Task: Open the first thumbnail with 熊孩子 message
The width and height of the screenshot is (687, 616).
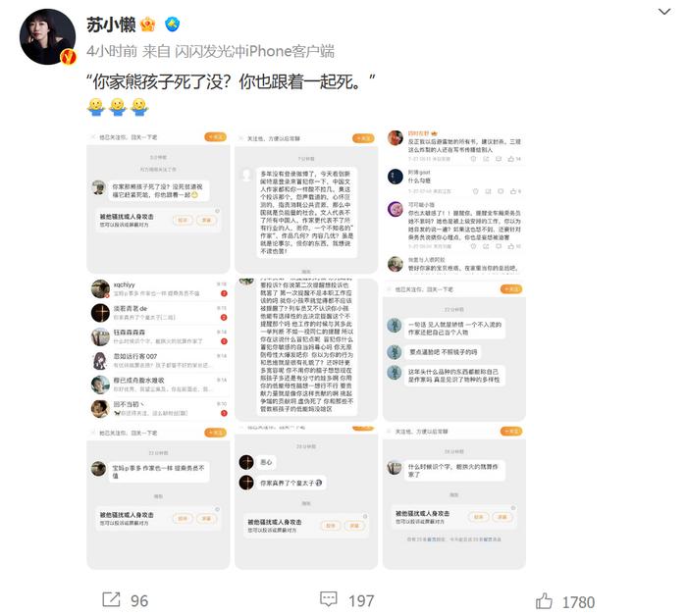Action: [158, 202]
